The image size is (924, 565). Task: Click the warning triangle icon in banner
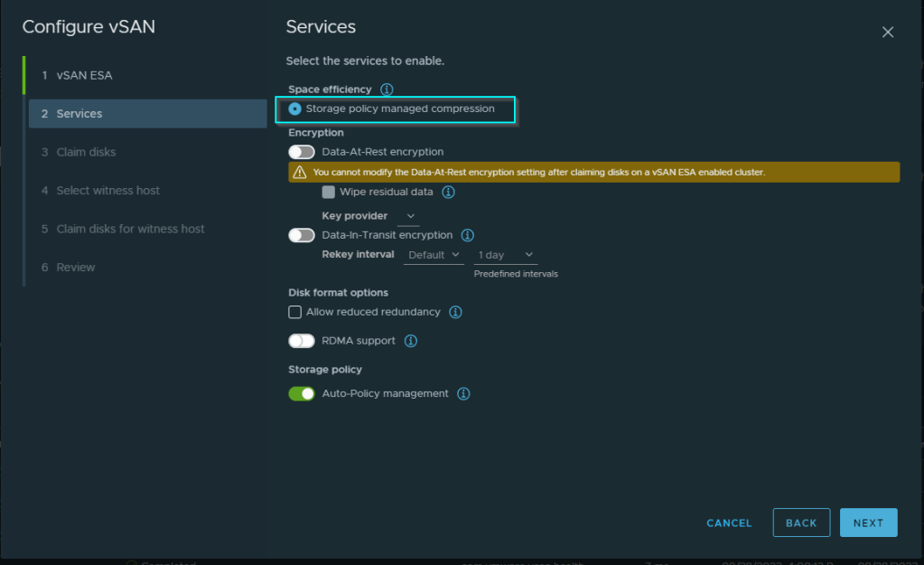(298, 173)
